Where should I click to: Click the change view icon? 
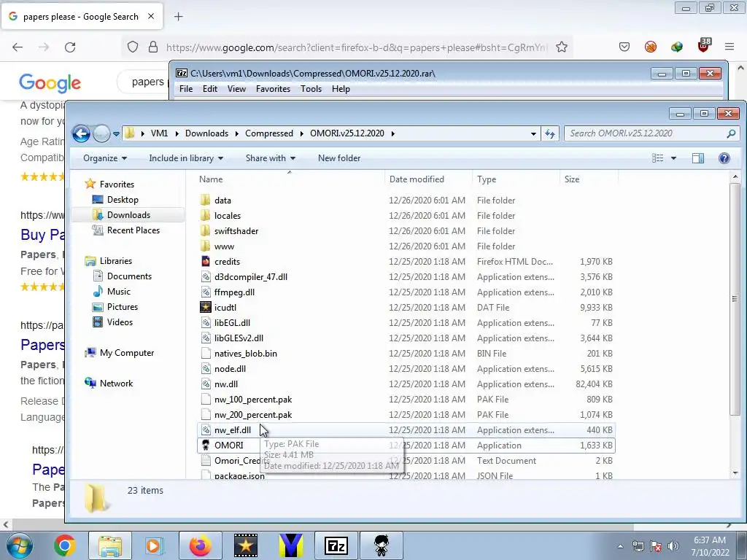pos(657,158)
